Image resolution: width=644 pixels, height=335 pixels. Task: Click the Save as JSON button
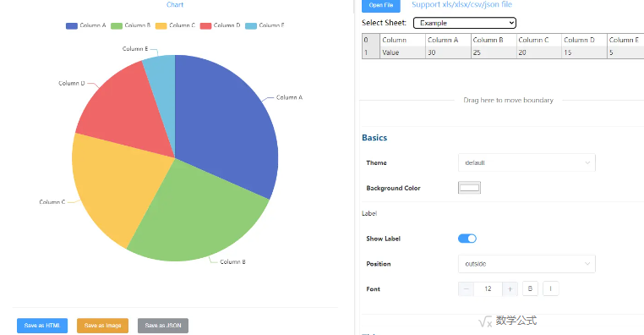[x=163, y=326]
